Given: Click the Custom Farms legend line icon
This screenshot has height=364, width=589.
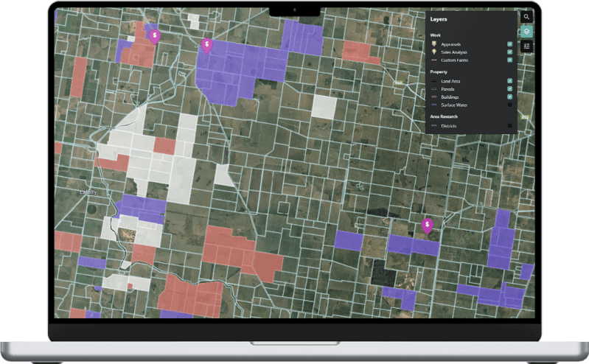Looking at the screenshot, I should pos(434,60).
